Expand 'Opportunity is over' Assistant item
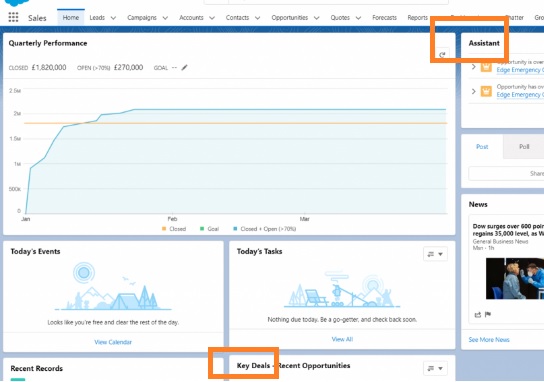This screenshot has height=382, width=544. click(x=474, y=67)
